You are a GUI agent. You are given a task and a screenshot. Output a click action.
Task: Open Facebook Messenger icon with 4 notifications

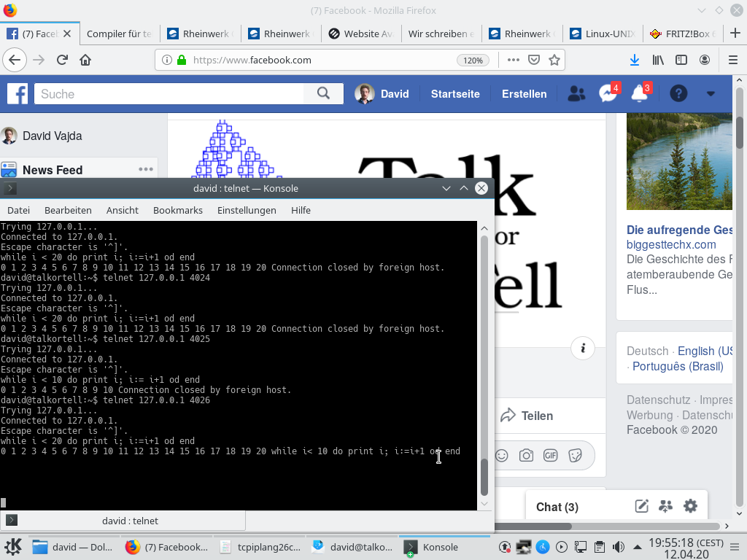(608, 94)
